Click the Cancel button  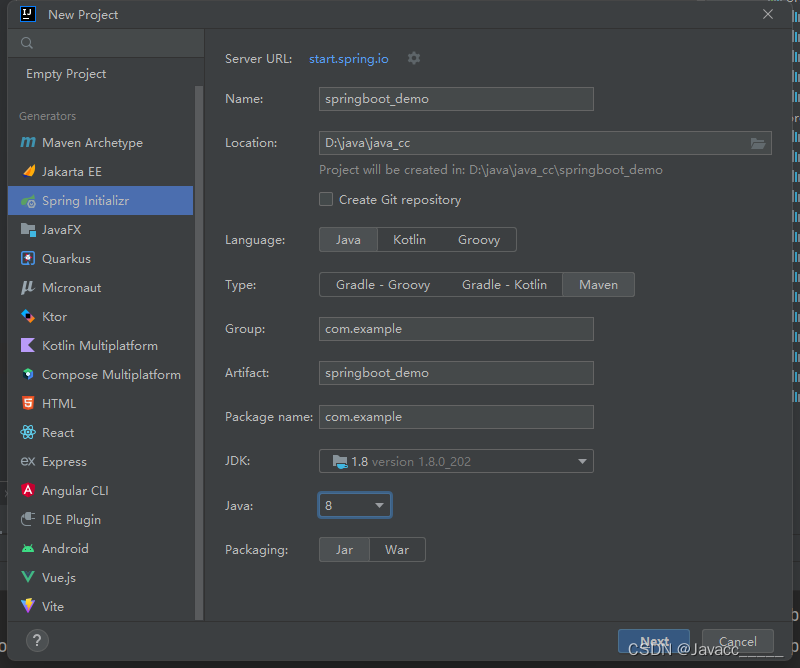pos(738,641)
